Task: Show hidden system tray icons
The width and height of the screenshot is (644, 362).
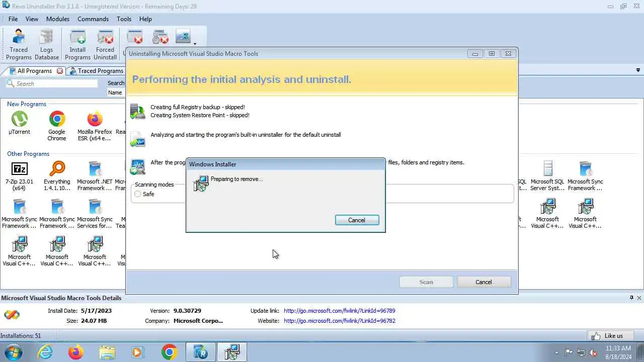Action: 556,352
